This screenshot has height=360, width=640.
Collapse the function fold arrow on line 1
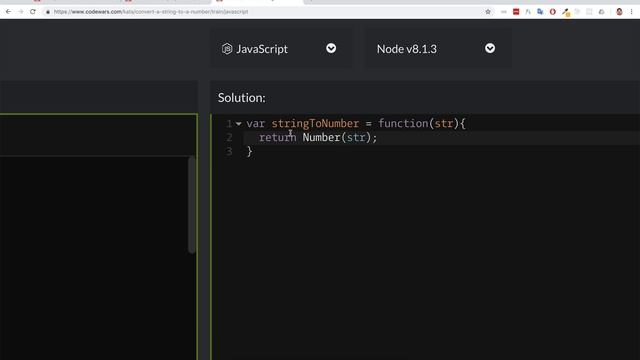(239, 123)
